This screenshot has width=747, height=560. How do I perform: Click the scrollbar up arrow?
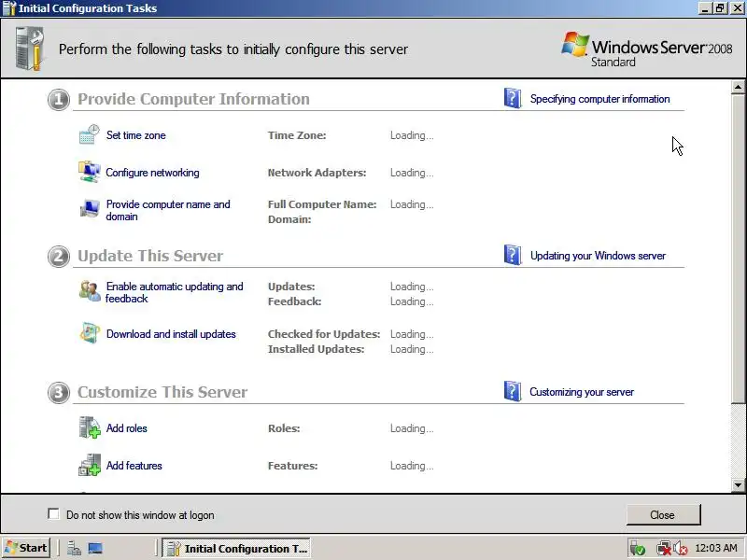click(x=738, y=87)
